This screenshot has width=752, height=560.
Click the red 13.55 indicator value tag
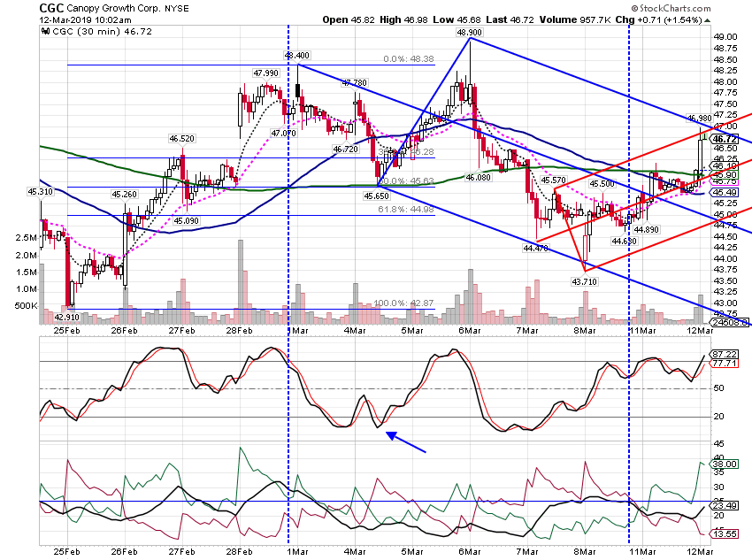(x=725, y=534)
